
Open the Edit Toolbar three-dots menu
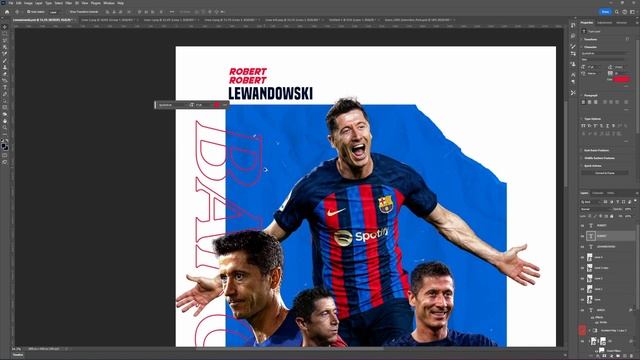(4, 134)
